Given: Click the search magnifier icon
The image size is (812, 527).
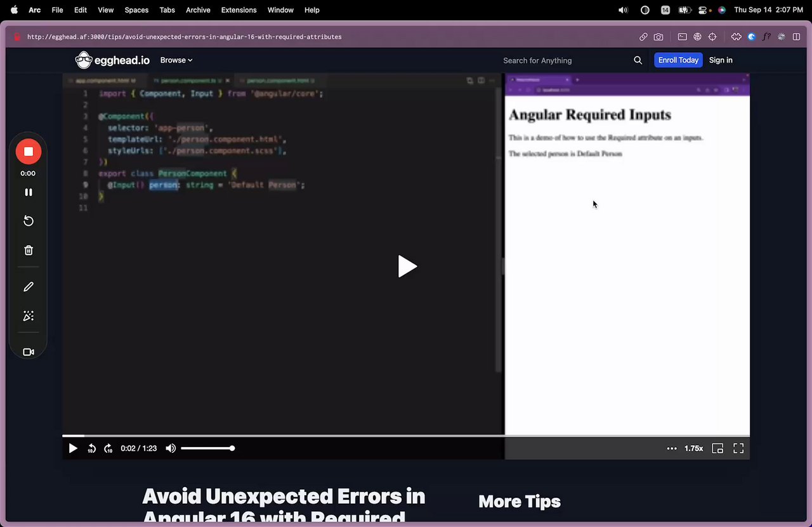Looking at the screenshot, I should [x=638, y=60].
